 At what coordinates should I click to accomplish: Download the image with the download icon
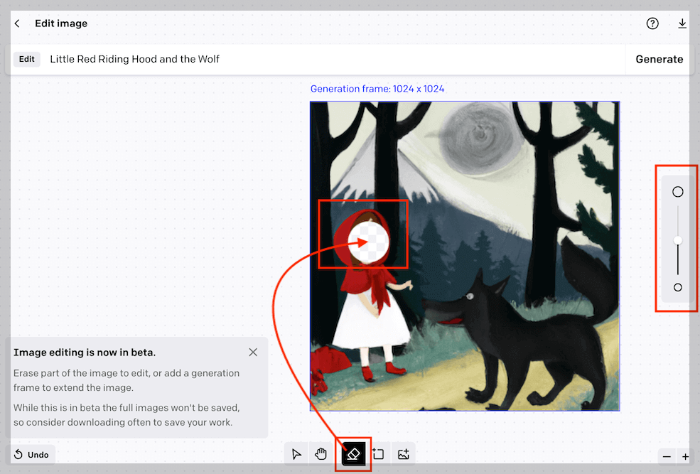(682, 23)
